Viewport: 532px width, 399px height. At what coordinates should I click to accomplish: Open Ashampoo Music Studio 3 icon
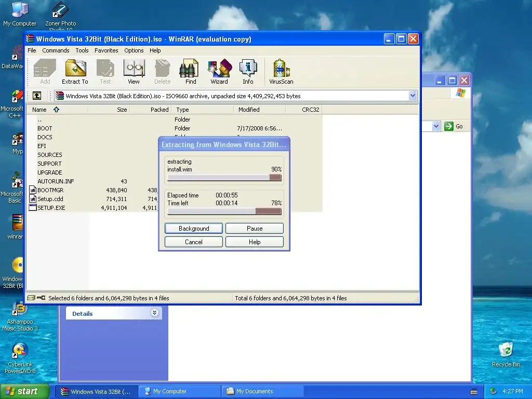[20, 316]
